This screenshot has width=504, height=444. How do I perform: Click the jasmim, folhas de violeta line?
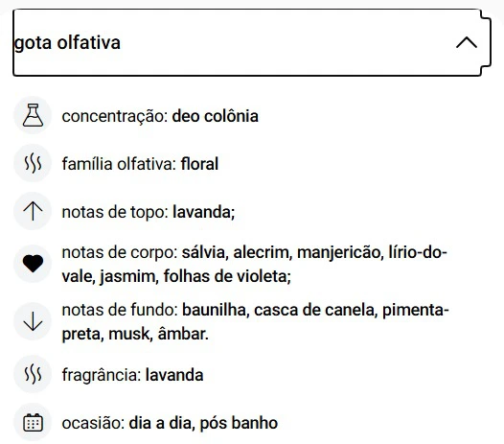[x=176, y=276]
